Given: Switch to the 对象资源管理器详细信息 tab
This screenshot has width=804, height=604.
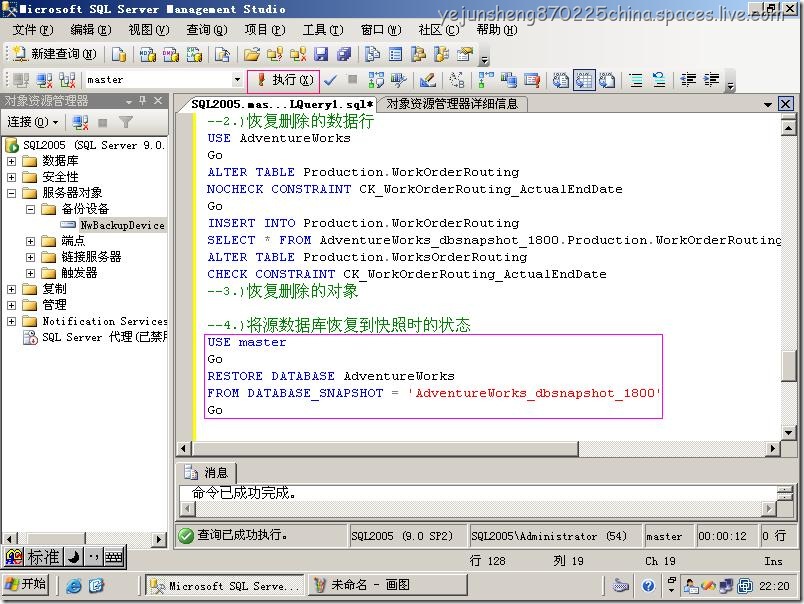Looking at the screenshot, I should point(452,104).
